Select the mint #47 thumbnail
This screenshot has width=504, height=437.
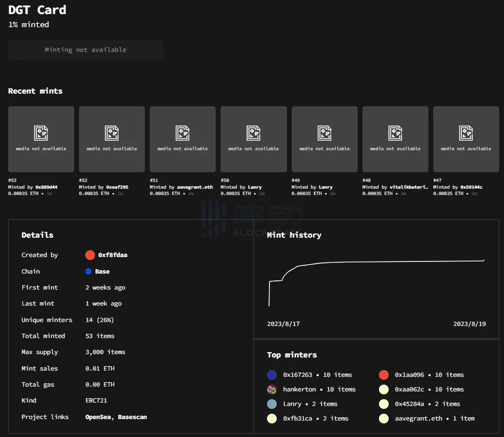[x=466, y=139]
